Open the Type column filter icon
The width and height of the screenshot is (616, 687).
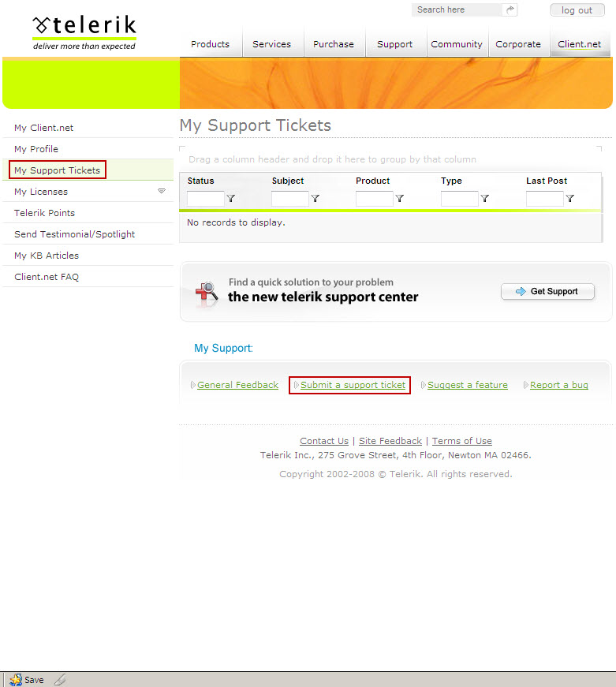click(484, 199)
